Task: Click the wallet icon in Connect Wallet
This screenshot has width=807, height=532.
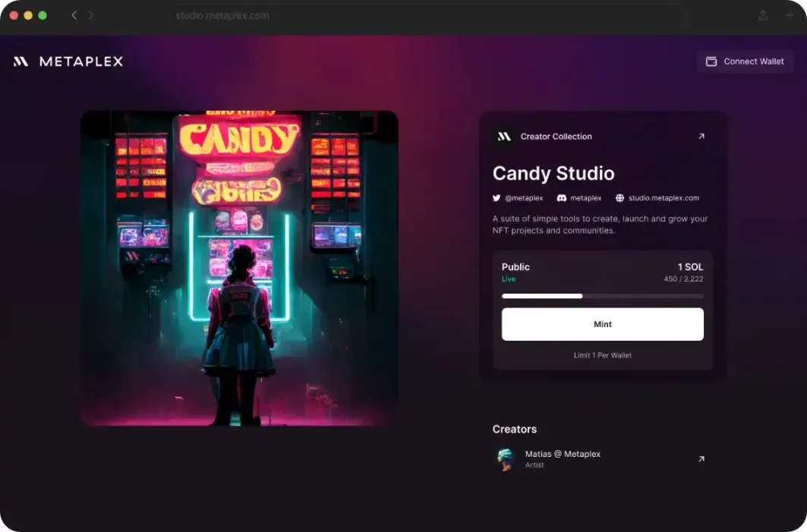Action: [x=711, y=61]
